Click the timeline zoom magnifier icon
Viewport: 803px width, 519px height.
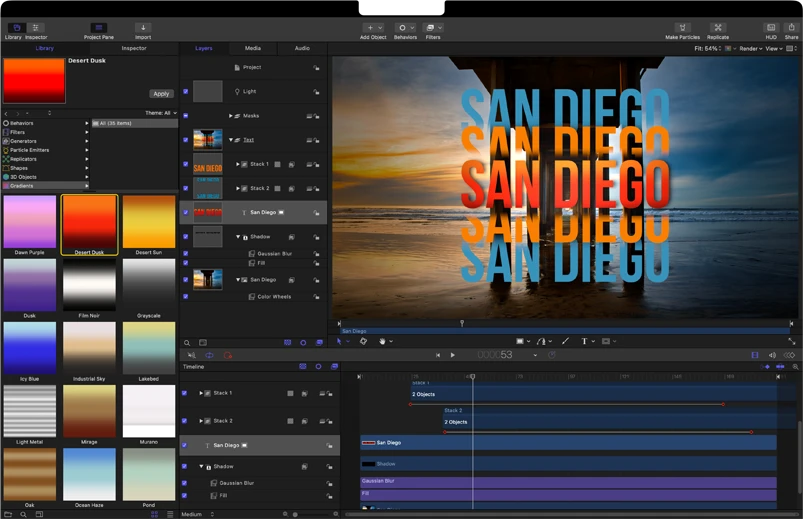(795, 367)
